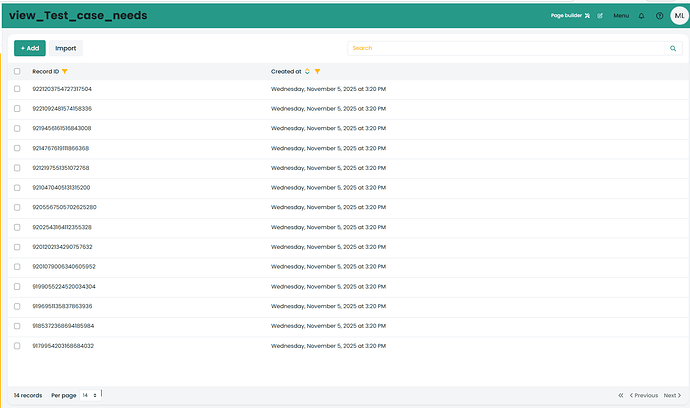Open the help question mark icon
Image resolution: width=690 pixels, height=408 pixels.
[659, 16]
